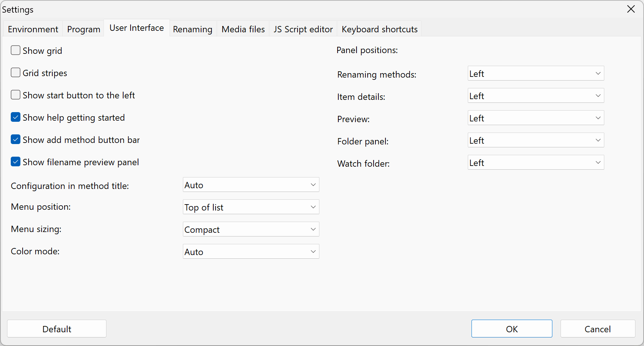Click the Settings window title
The width and height of the screenshot is (644, 346).
click(18, 10)
